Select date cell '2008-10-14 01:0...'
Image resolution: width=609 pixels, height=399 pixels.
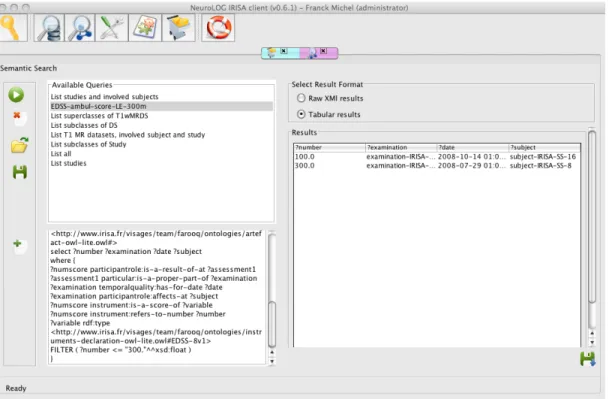point(473,157)
